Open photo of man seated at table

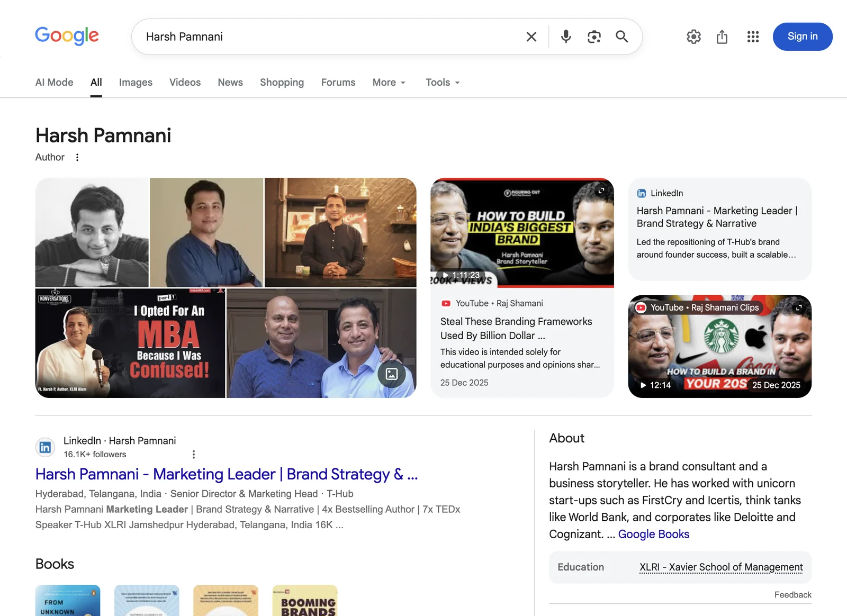click(x=340, y=232)
